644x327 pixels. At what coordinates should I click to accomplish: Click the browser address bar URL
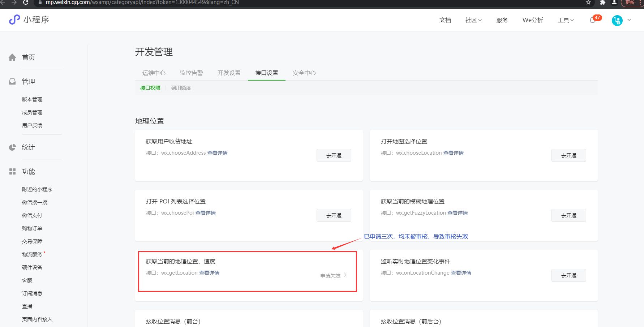(x=142, y=3)
